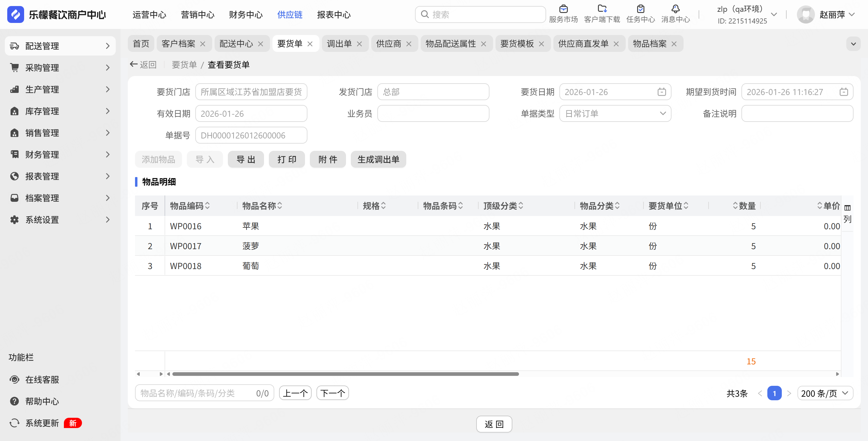Image resolution: width=868 pixels, height=441 pixels.
Task: Switch to the 供应商直发单 tab
Action: (583, 44)
